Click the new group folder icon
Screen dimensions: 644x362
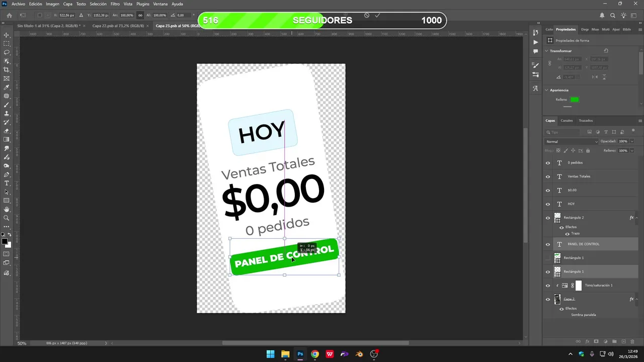point(614,341)
